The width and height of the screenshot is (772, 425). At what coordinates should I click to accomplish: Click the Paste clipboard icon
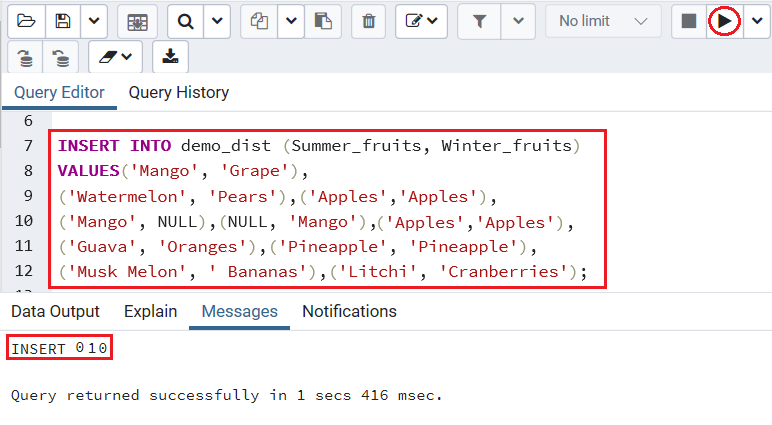coord(323,21)
